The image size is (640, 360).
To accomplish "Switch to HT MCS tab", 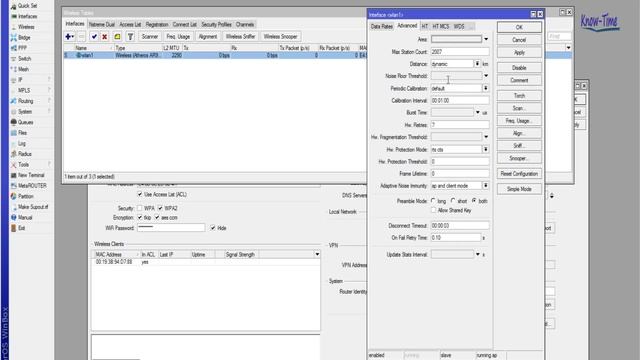I will pos(440,26).
